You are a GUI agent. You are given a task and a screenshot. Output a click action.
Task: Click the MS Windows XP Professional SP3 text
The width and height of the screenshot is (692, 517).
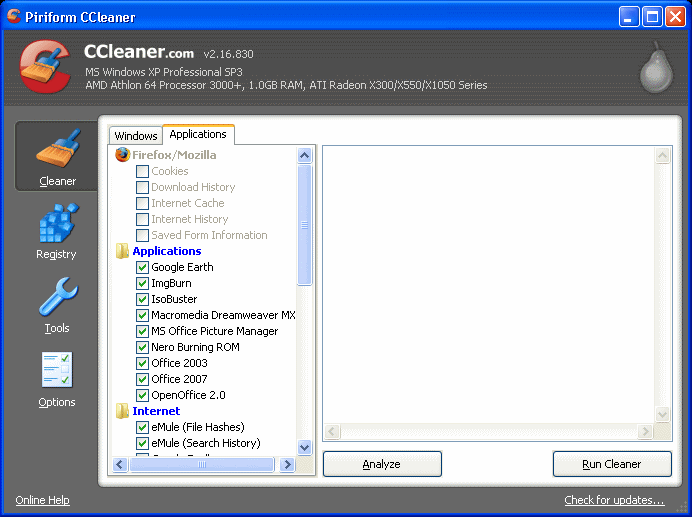164,72
